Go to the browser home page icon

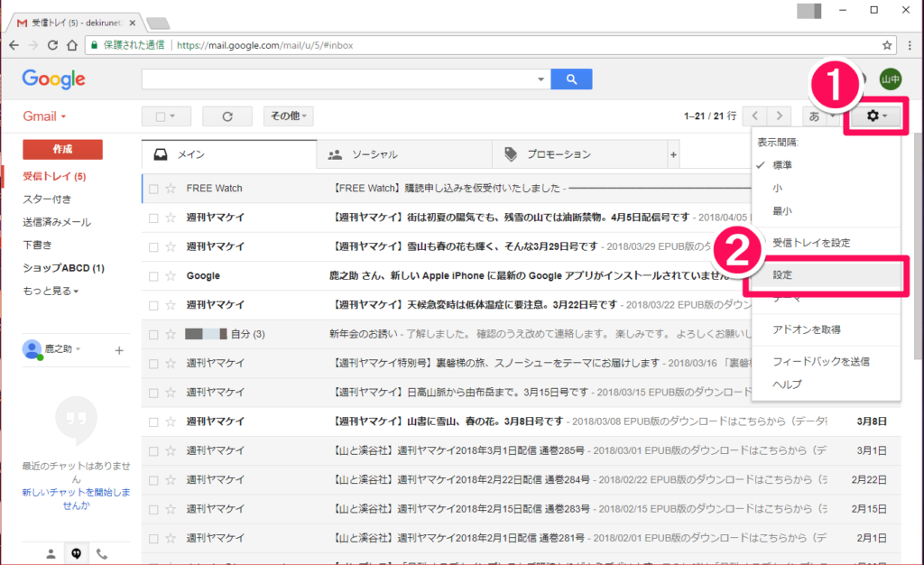click(x=72, y=45)
